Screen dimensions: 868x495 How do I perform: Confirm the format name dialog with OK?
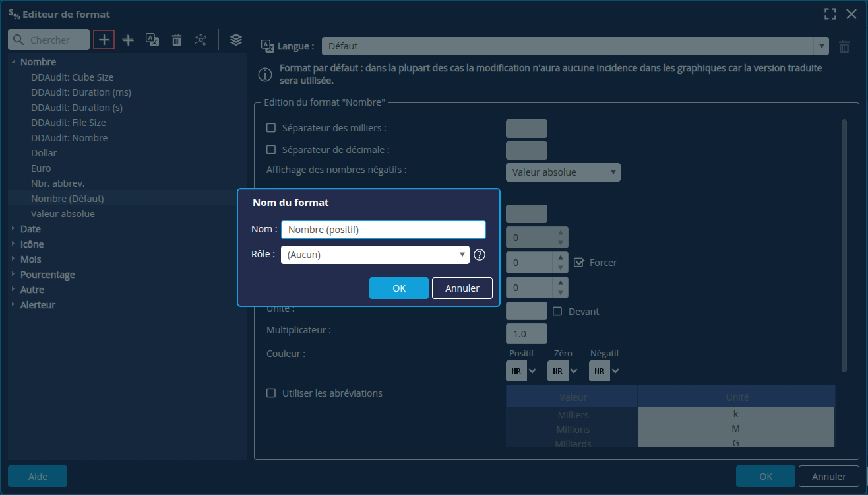(x=398, y=288)
